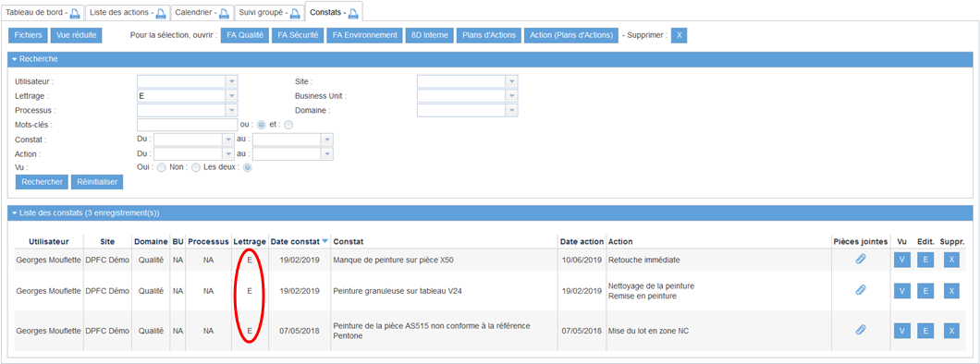
Task: Open 8D Interne for selection
Action: [x=429, y=36]
